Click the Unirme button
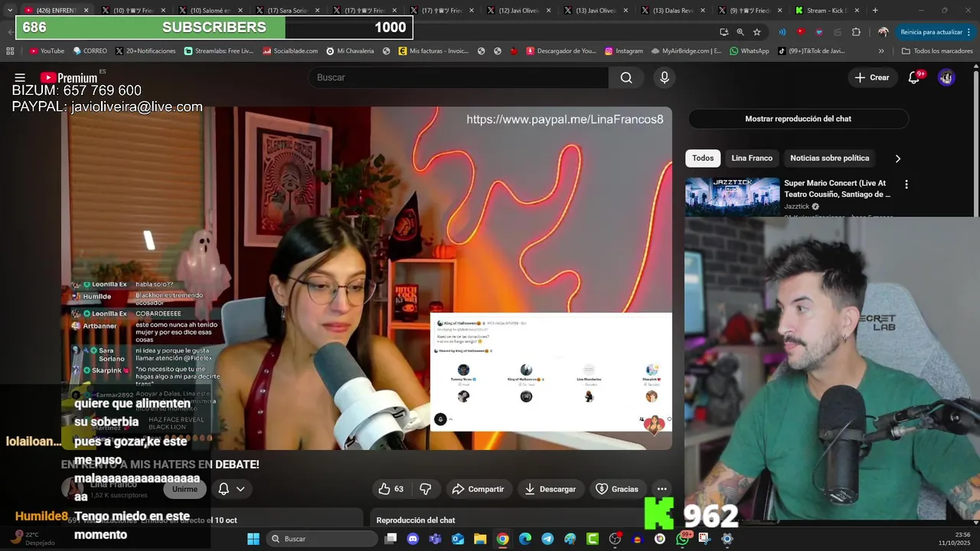Viewport: 980px width, 551px height. pos(185,489)
